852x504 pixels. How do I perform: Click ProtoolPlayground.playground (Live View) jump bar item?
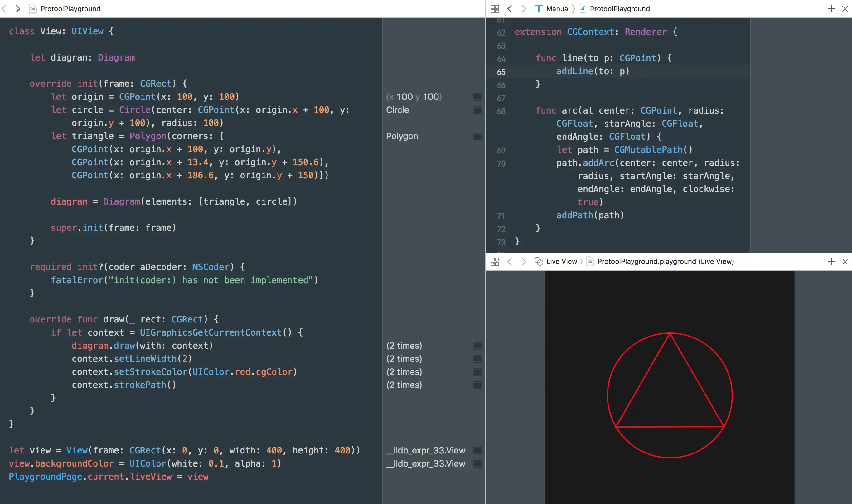pos(665,261)
